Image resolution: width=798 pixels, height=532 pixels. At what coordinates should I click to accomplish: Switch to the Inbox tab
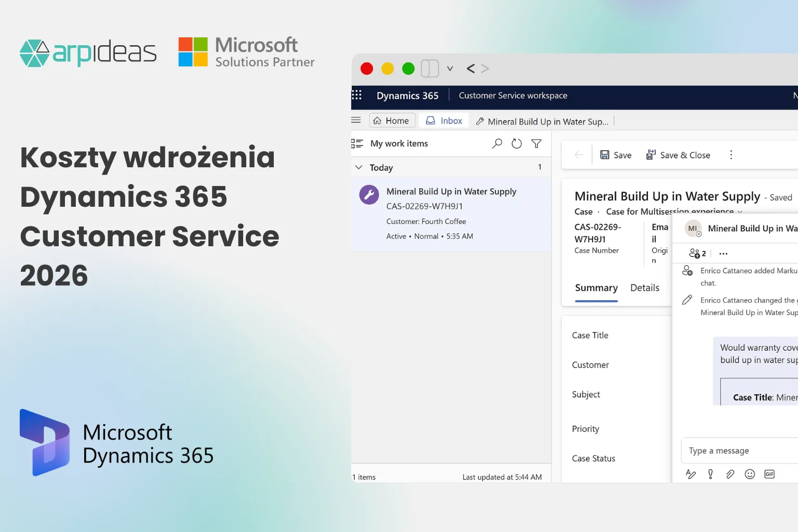(444, 121)
